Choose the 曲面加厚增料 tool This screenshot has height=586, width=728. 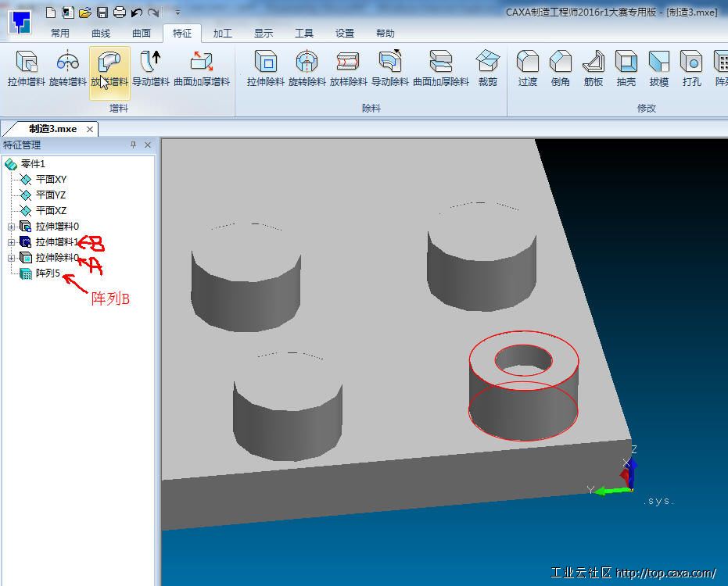tap(202, 68)
